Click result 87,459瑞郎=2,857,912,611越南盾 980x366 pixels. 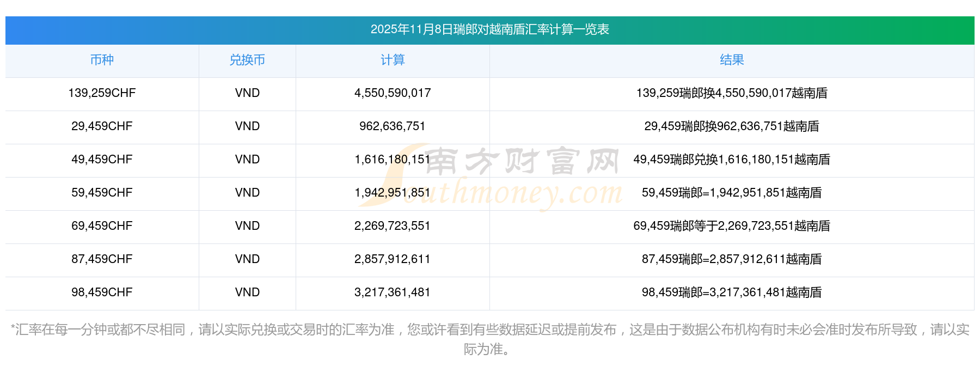[732, 259]
